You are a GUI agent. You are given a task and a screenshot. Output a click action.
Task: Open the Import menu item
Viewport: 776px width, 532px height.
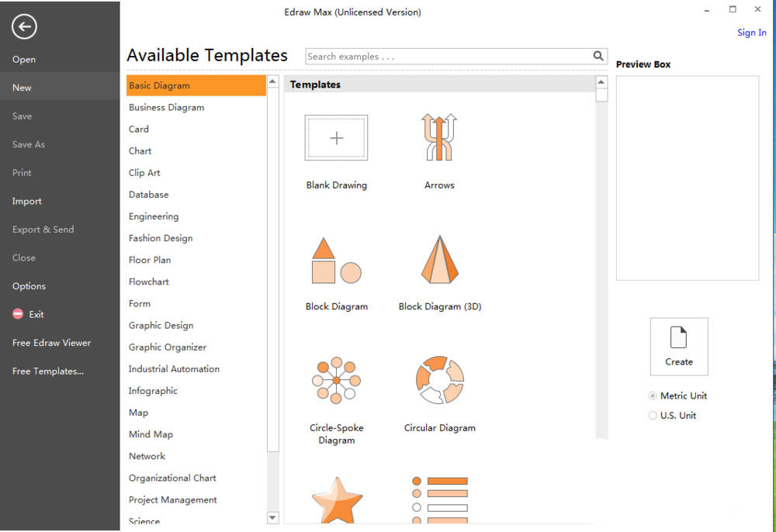point(60,201)
